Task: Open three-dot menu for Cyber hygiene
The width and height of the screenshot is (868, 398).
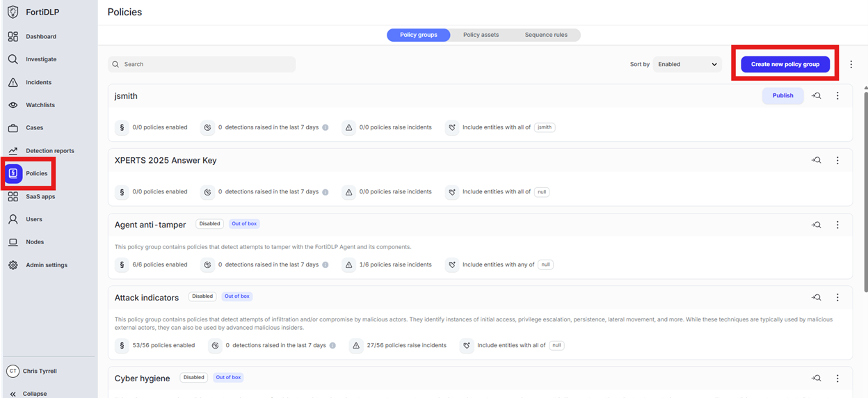Action: coord(837,378)
